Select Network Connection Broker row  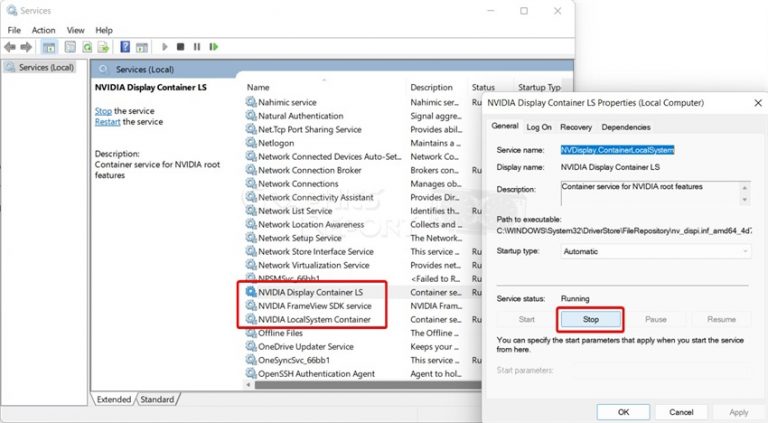(310, 170)
